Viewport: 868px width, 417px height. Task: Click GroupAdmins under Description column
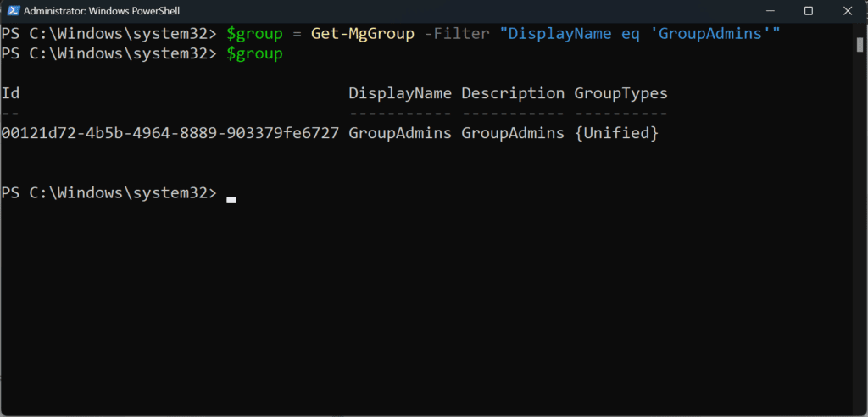point(513,133)
